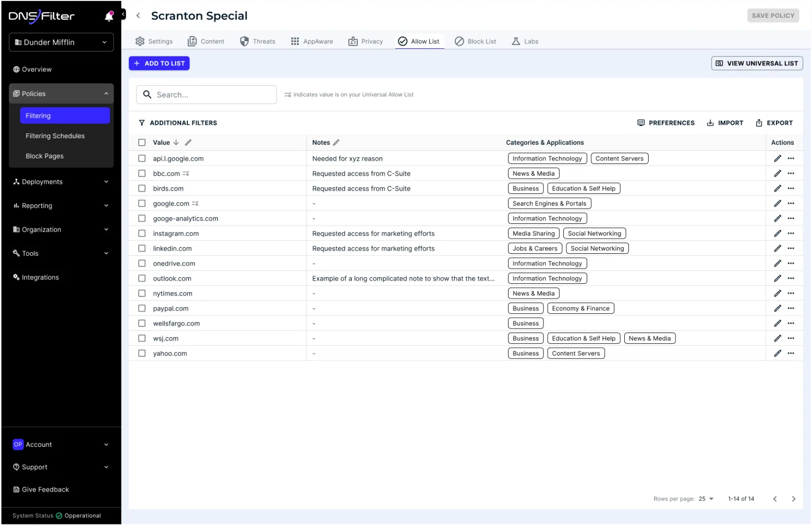Viewport: 812px width, 526px height.
Task: Switch to the Labs tab
Action: [525, 41]
